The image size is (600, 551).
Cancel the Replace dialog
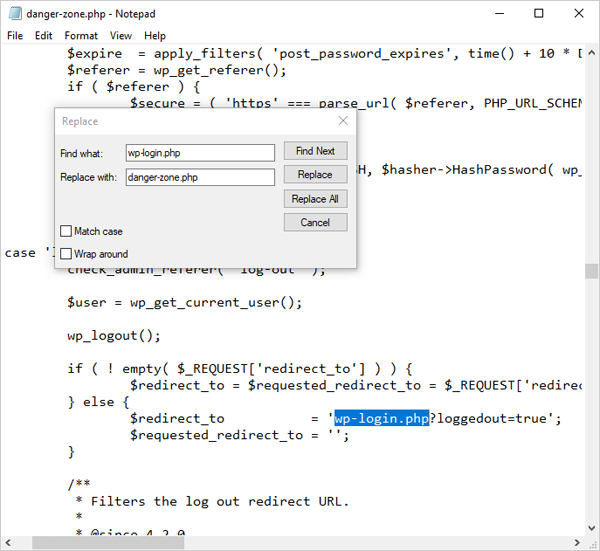(315, 222)
